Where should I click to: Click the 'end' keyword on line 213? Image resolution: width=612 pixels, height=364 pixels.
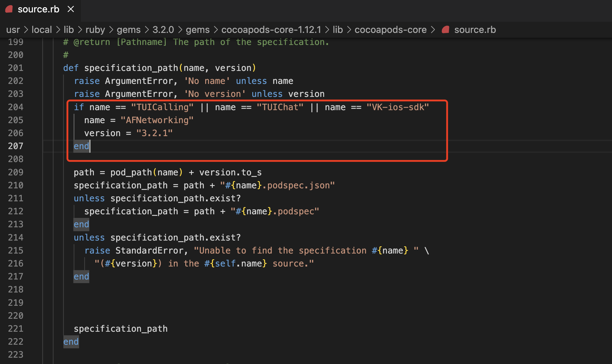[81, 224]
